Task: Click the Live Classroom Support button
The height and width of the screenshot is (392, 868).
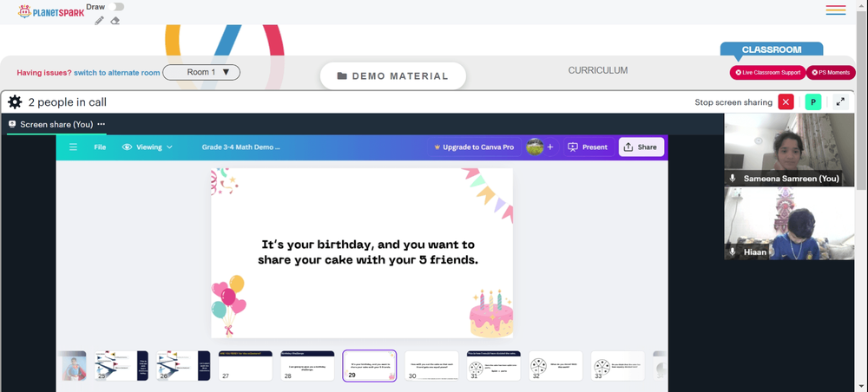Action: tap(767, 73)
